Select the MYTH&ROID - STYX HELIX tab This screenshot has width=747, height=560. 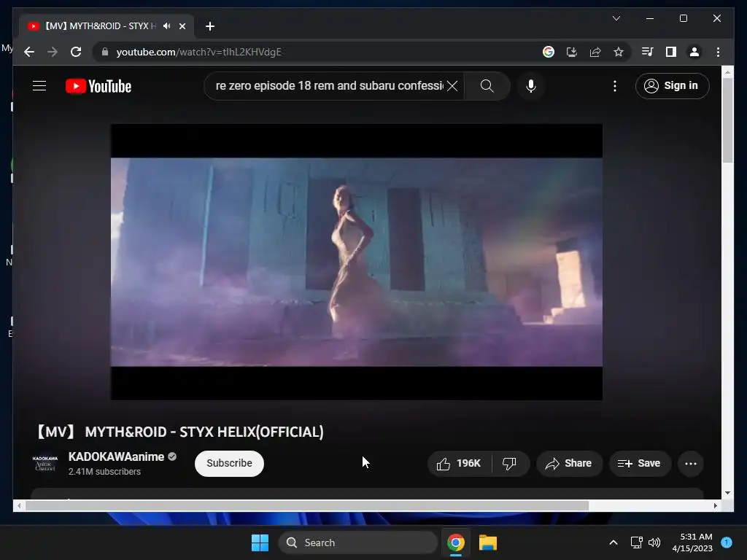pos(107,26)
